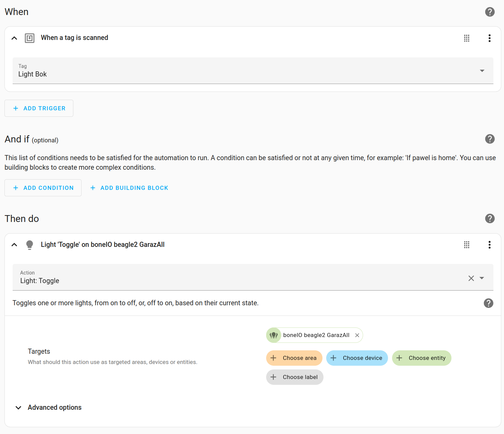
Task: Click Add Building Block
Action: coord(129,188)
